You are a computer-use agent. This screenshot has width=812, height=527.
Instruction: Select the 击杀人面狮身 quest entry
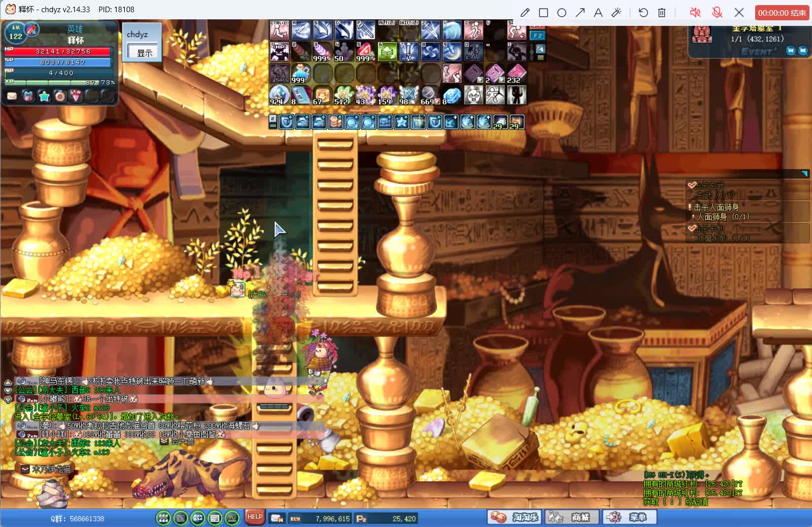(x=716, y=207)
